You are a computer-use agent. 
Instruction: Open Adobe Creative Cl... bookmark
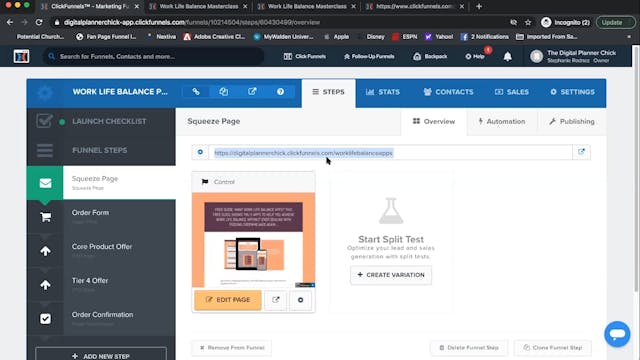[214, 37]
